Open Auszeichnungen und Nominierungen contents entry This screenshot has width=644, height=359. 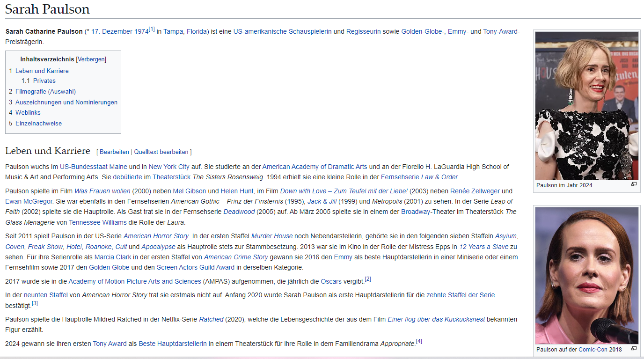(66, 103)
